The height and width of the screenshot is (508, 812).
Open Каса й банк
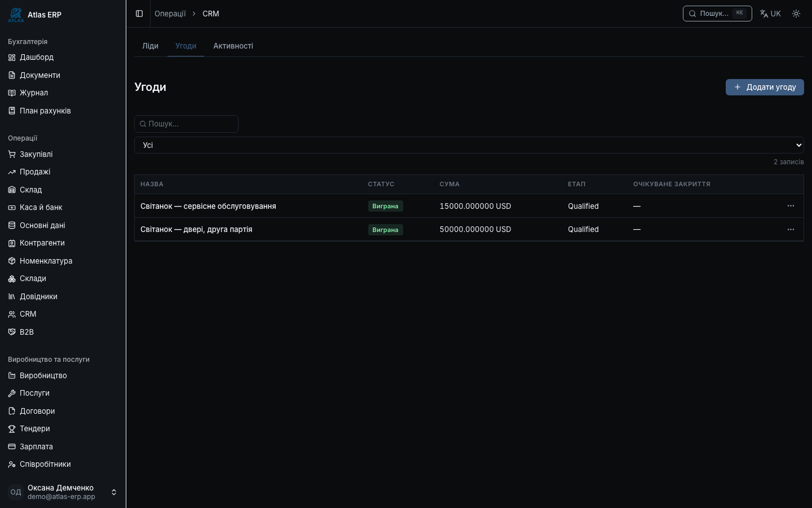(63, 207)
